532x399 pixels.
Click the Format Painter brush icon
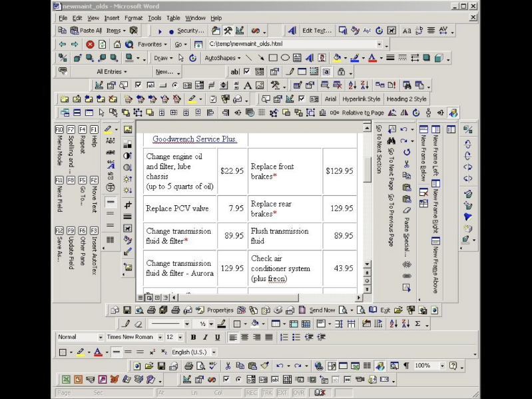264,366
